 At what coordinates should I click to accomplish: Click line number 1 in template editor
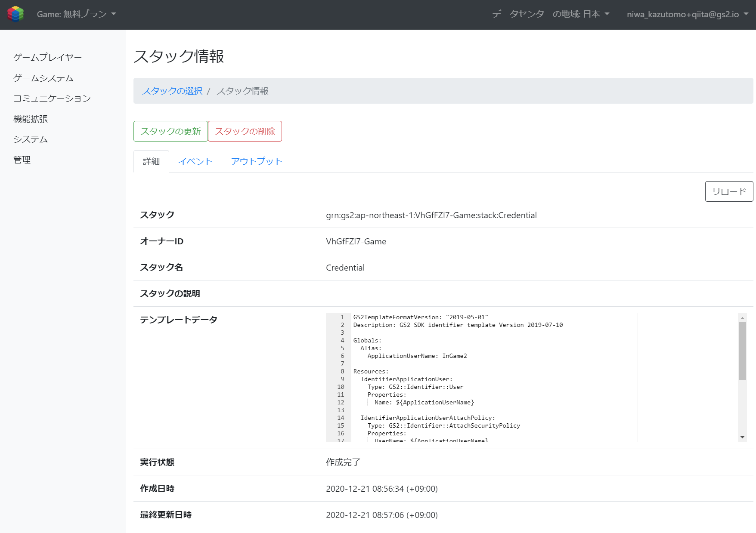343,317
